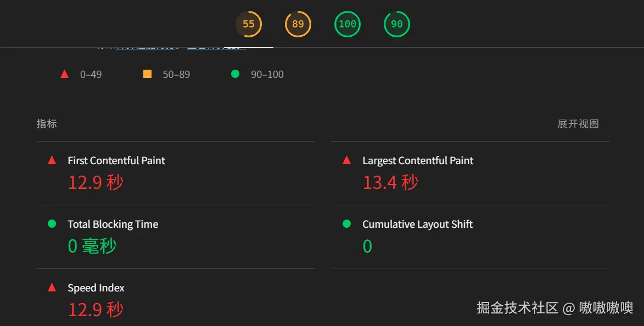Select the Cumulative Layout Shift metric label
The height and width of the screenshot is (326, 644).
(x=417, y=224)
